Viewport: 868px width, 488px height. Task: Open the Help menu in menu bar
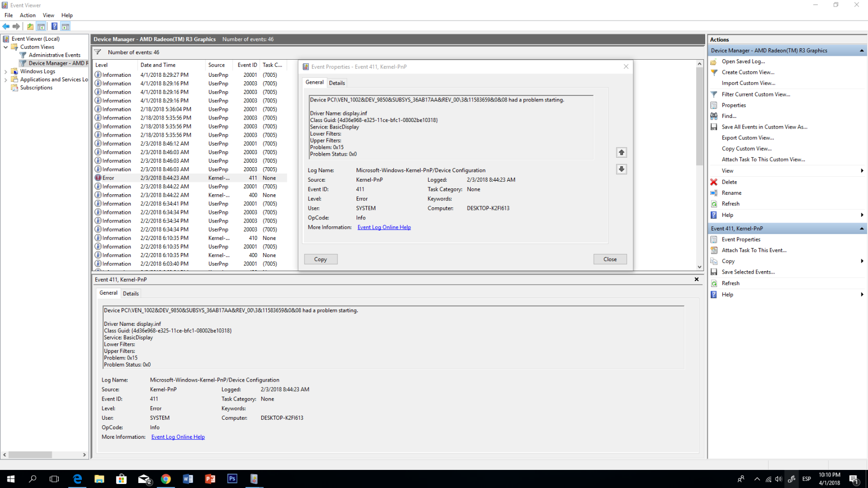[67, 16]
